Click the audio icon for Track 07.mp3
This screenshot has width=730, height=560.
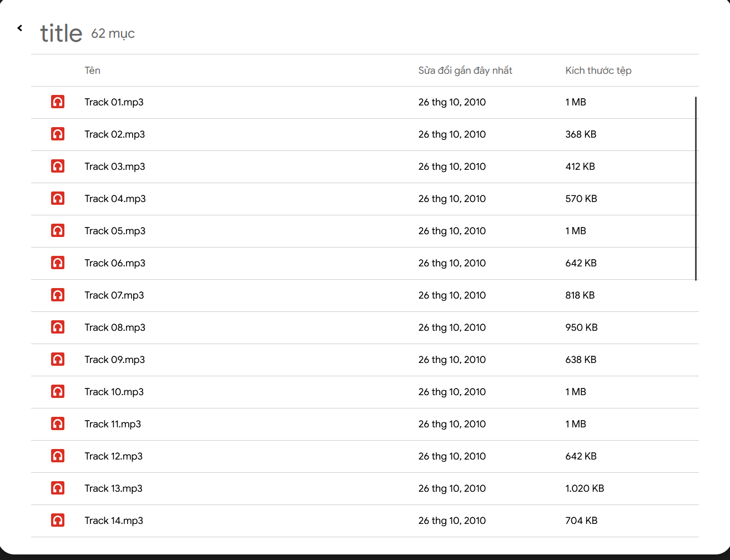[x=58, y=295]
